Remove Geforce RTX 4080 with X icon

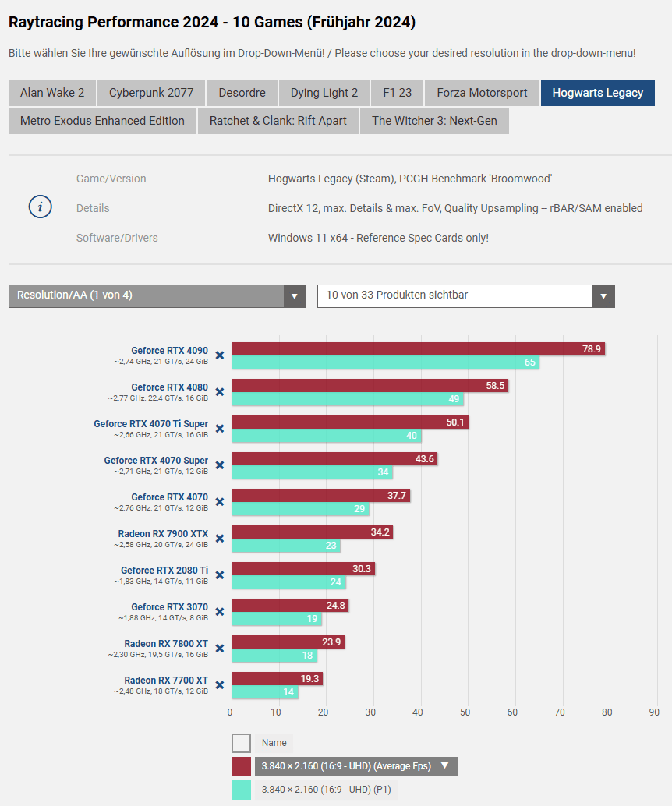click(x=220, y=391)
